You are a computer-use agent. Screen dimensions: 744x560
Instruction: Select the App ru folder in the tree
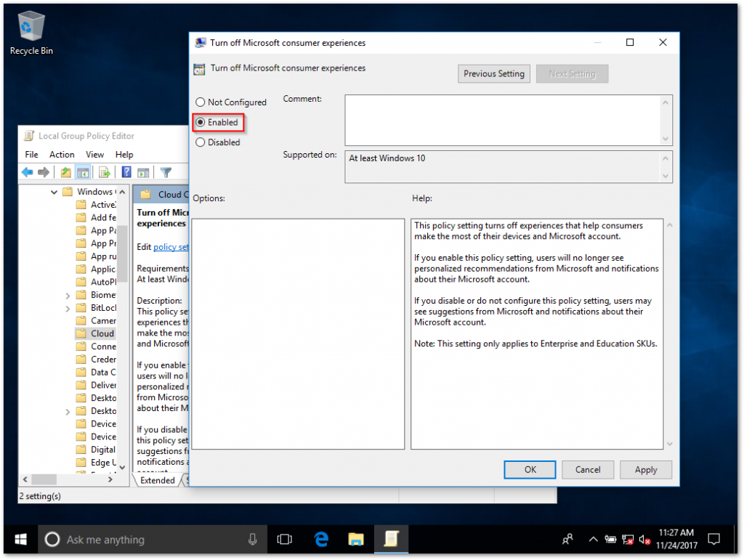pyautogui.click(x=96, y=256)
